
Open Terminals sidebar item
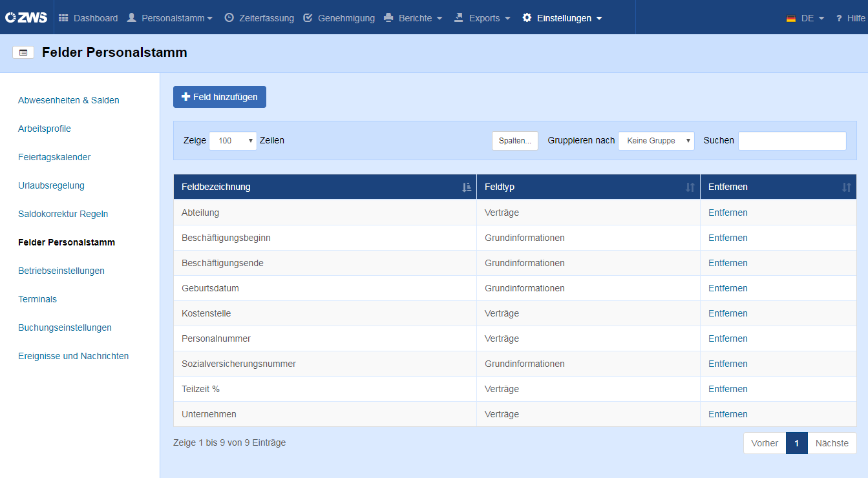tap(37, 299)
